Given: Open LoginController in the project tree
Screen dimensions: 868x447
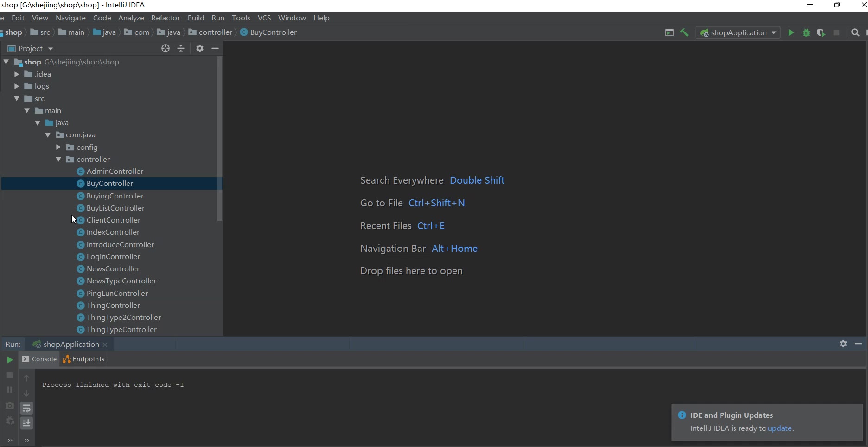Looking at the screenshot, I should (113, 256).
